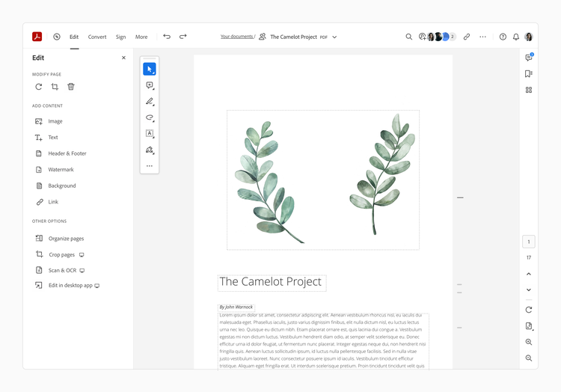Open more tools ellipsis in the quick toolbar
561x392 pixels.
click(x=149, y=166)
